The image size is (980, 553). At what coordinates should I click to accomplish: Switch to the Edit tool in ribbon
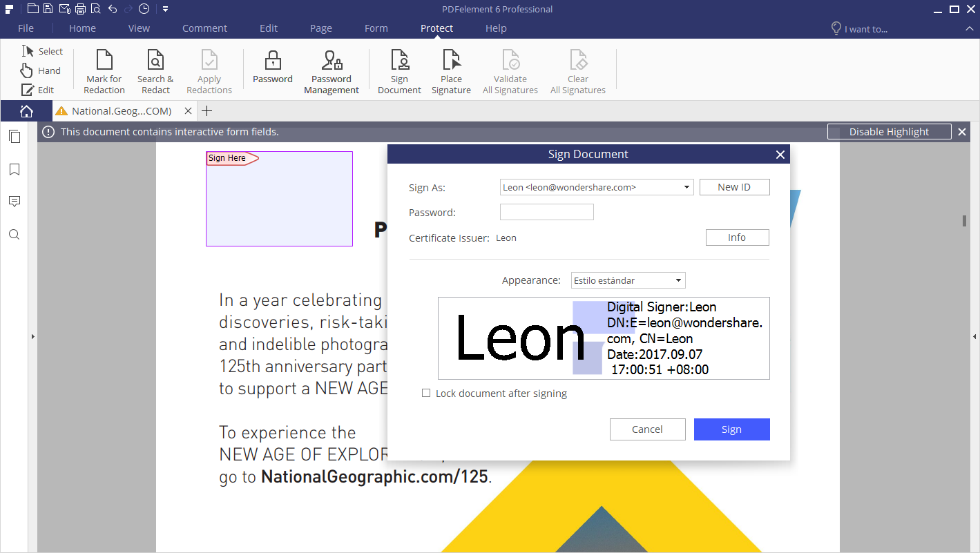point(37,90)
